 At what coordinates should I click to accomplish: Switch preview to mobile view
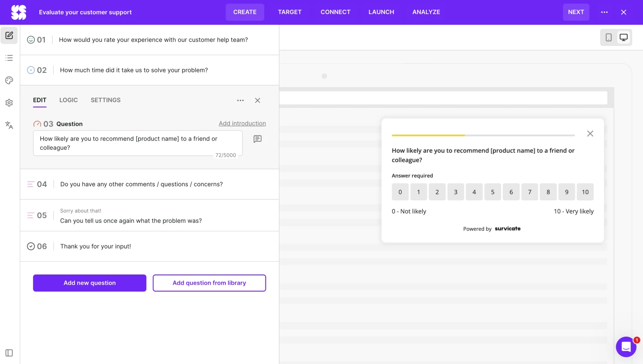(608, 38)
